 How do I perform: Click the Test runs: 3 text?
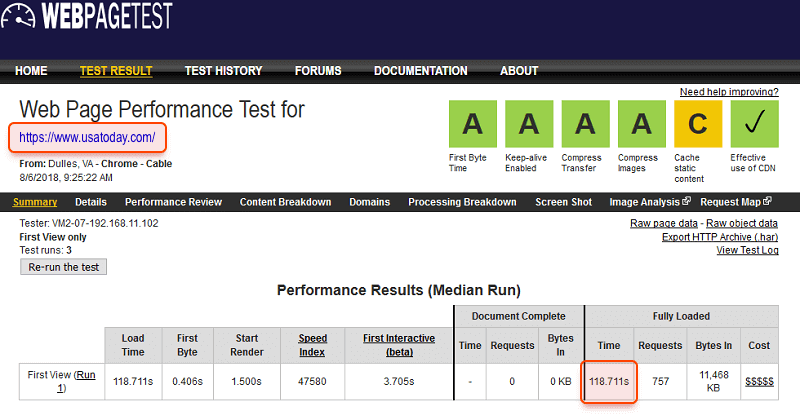[x=45, y=250]
